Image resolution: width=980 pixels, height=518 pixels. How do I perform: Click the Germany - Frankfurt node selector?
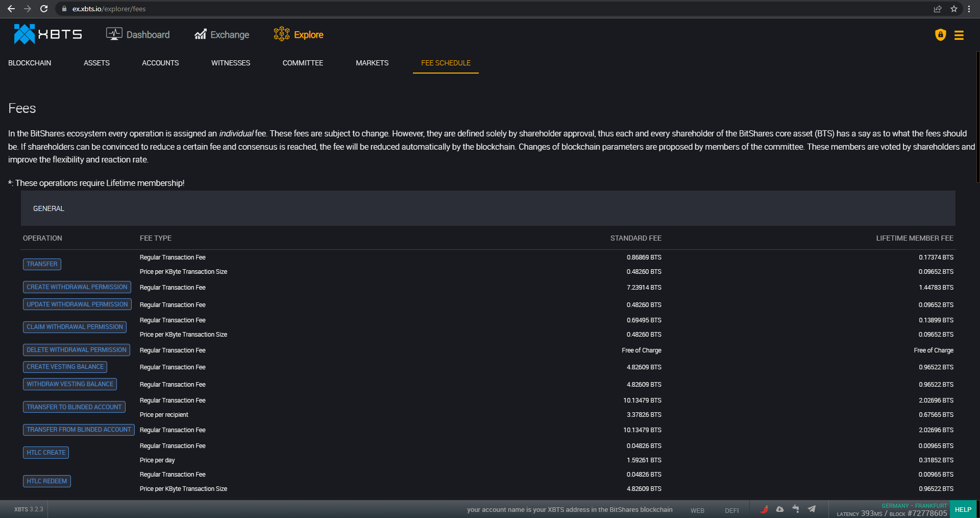pos(914,506)
